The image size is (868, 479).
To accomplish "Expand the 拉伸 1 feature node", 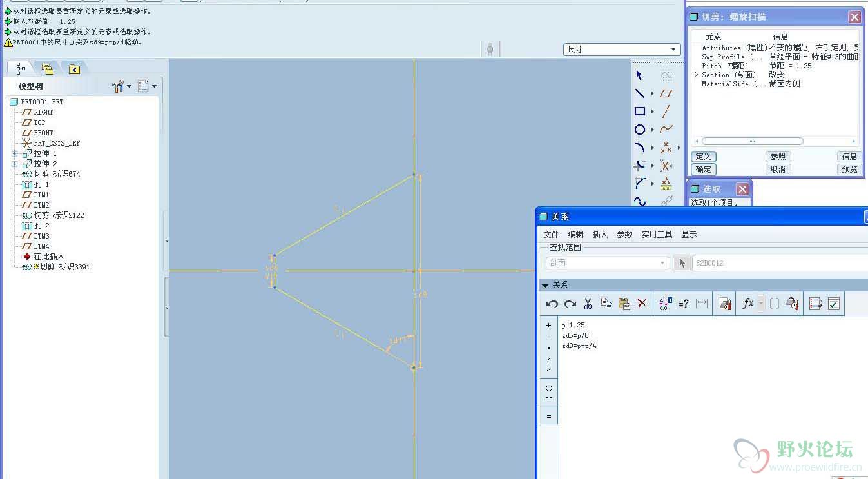I will (15, 153).
